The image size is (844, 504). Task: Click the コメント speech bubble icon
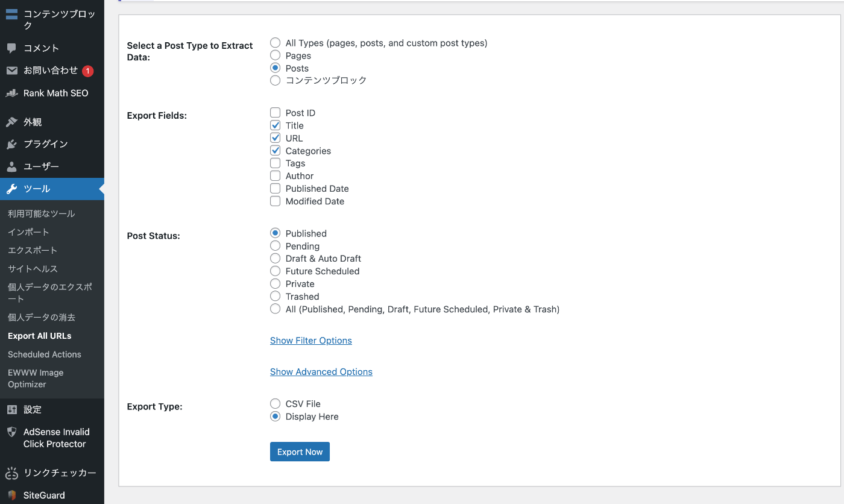tap(11, 48)
